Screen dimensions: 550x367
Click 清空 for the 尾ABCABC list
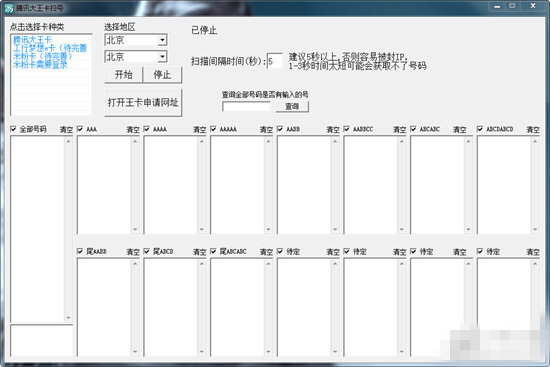(x=266, y=252)
